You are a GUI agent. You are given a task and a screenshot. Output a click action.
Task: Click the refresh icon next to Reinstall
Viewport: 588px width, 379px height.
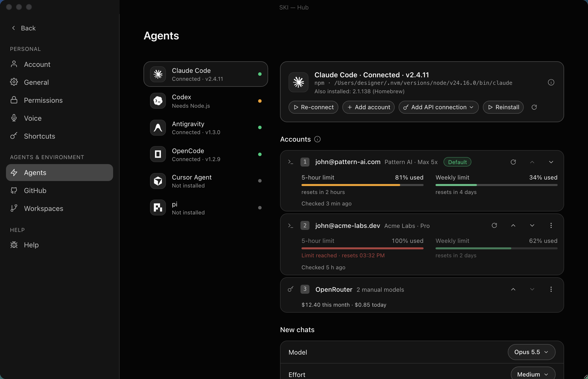click(534, 107)
